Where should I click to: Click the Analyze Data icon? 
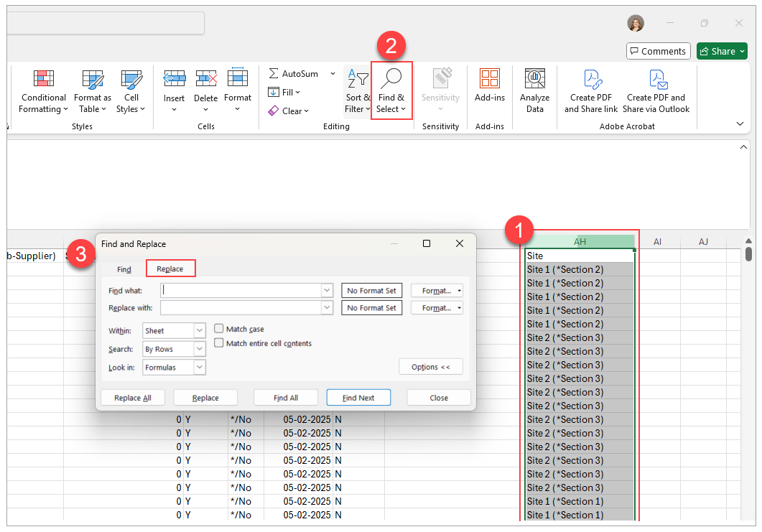click(534, 79)
